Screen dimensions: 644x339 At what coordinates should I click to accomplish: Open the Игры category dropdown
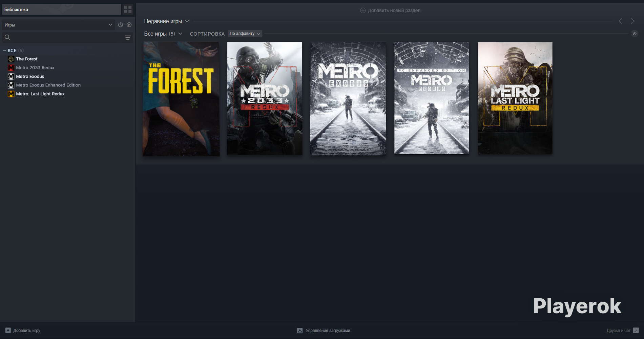pyautogui.click(x=58, y=25)
